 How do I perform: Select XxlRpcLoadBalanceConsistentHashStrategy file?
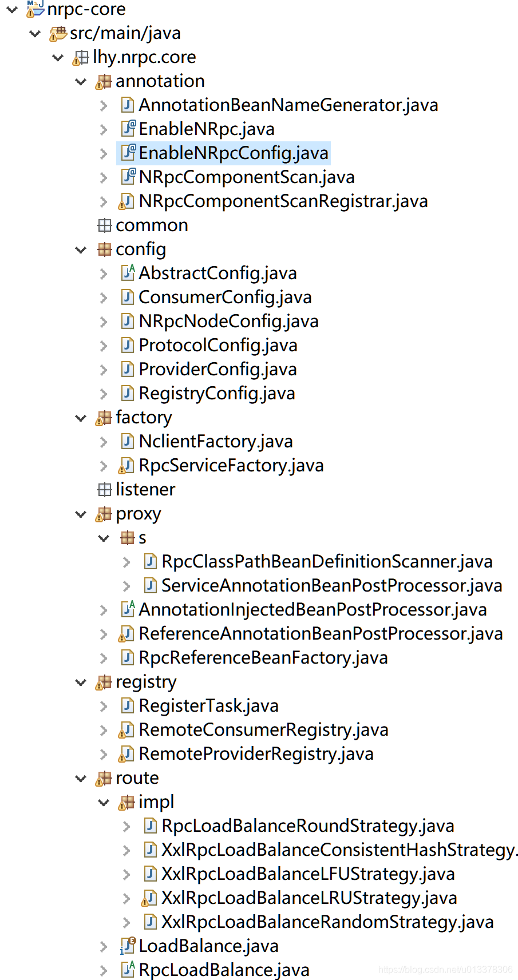tap(340, 850)
